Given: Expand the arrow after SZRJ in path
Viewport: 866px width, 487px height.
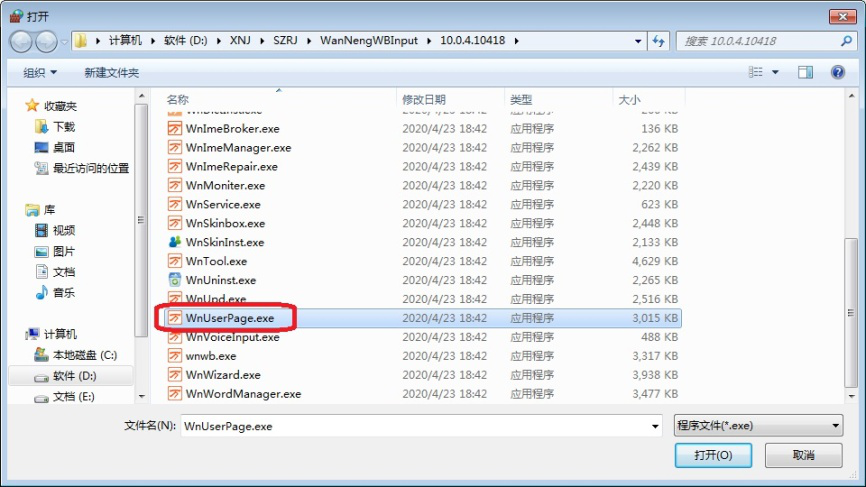Looking at the screenshot, I should coord(308,41).
